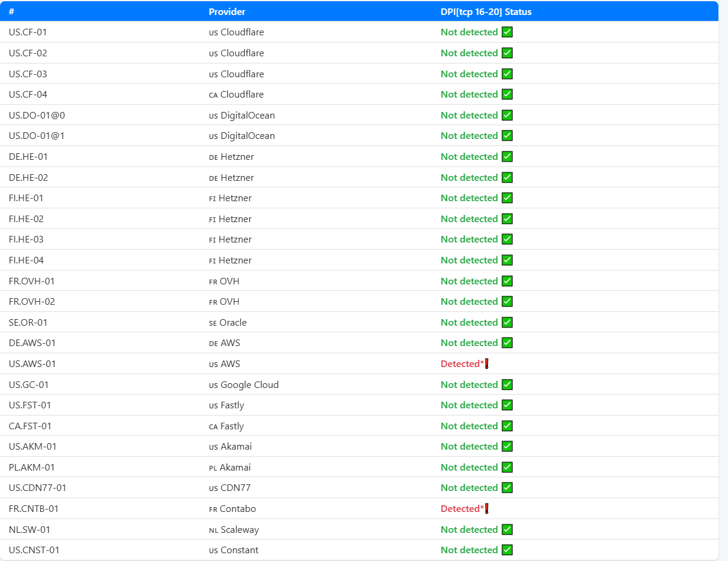Viewport: 728px width, 561px height.
Task: Select the US.AWS-01 identifier cell
Action: coord(32,363)
